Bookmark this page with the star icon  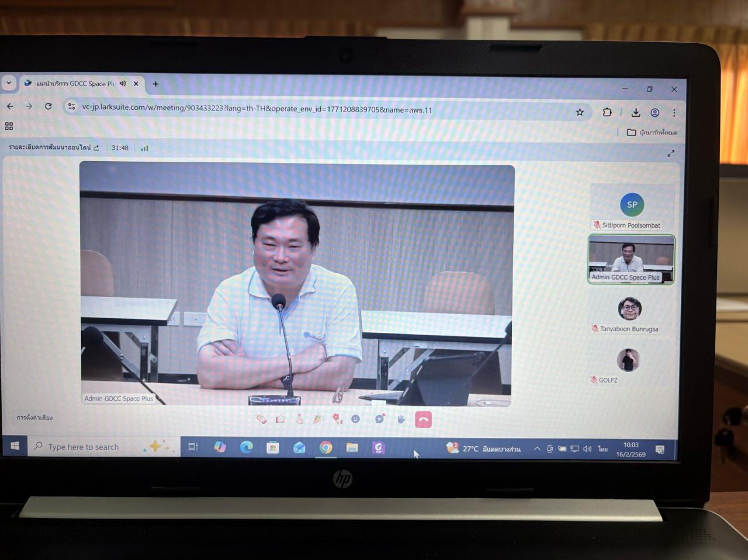pos(580,112)
